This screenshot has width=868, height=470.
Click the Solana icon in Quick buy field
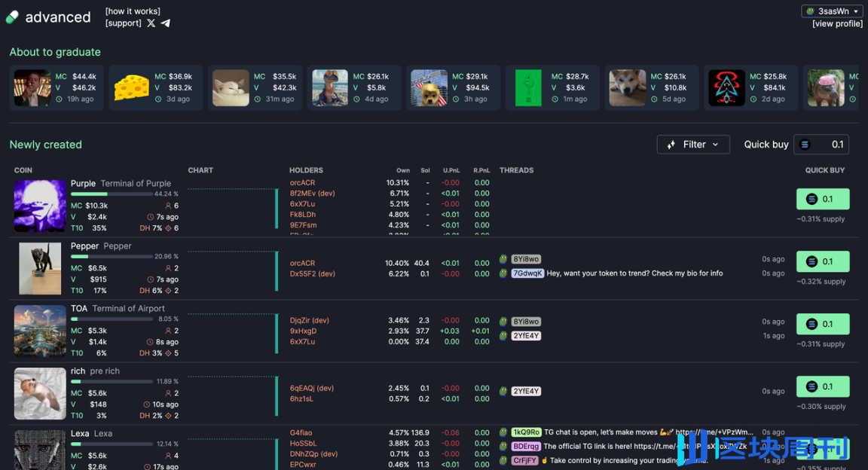click(x=805, y=145)
